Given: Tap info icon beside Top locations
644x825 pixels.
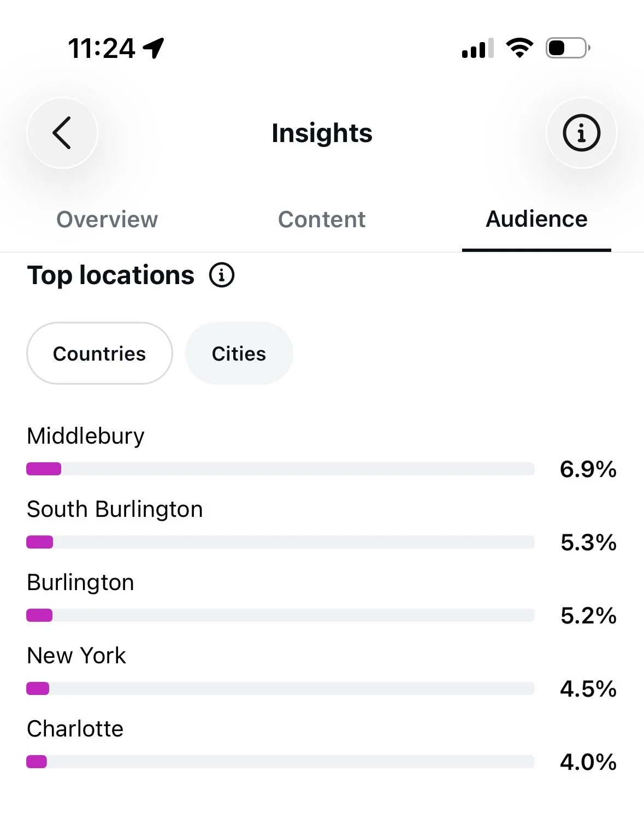Looking at the screenshot, I should (222, 275).
